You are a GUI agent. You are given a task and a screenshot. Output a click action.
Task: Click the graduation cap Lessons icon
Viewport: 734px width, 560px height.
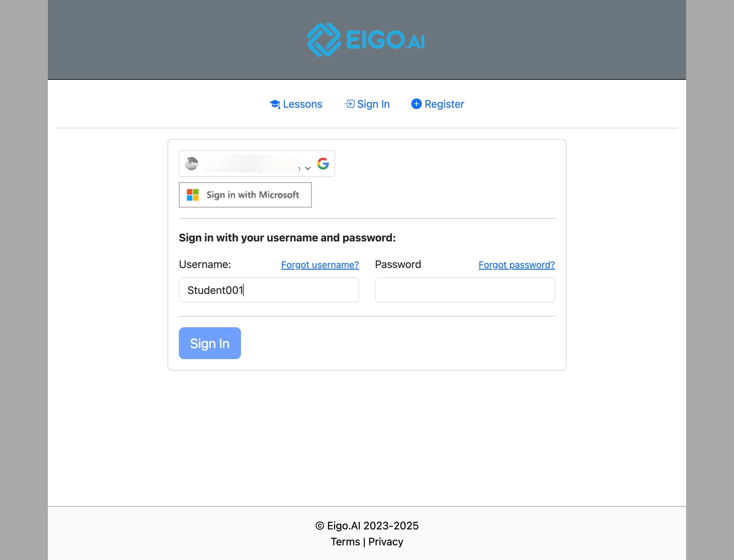pyautogui.click(x=275, y=104)
